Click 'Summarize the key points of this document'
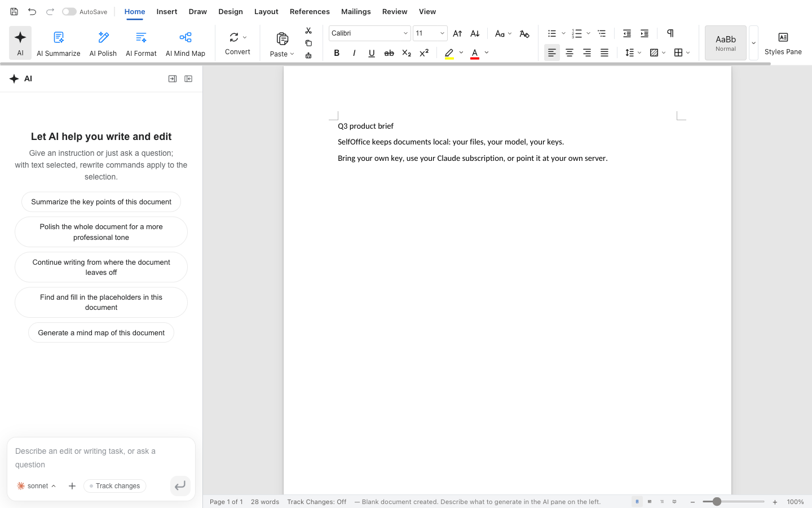Screen dimensions: 812x508 [x=101, y=202]
